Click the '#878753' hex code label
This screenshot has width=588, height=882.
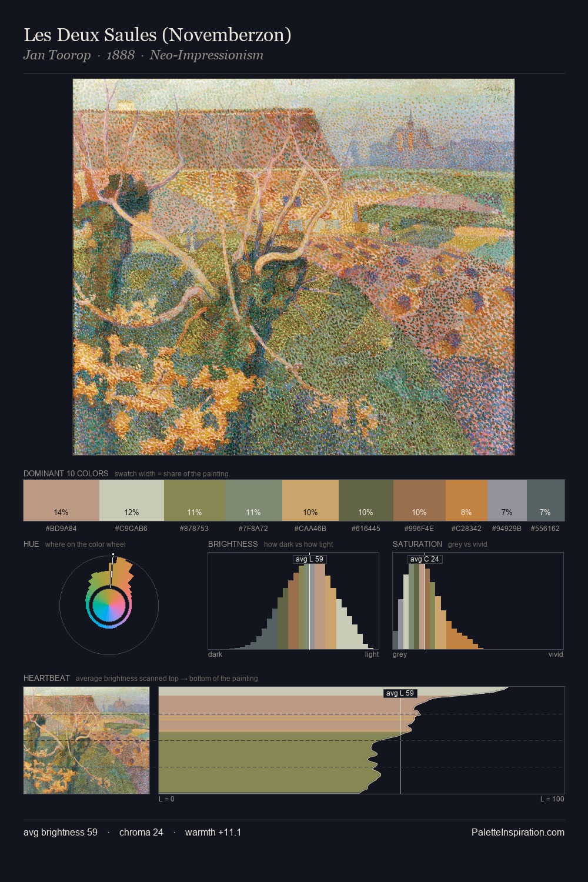coord(194,529)
